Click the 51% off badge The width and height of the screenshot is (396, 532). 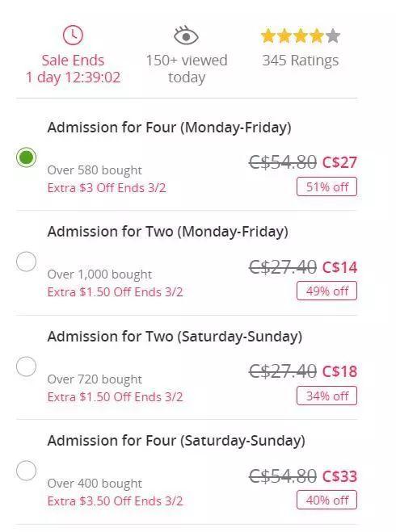326,186
